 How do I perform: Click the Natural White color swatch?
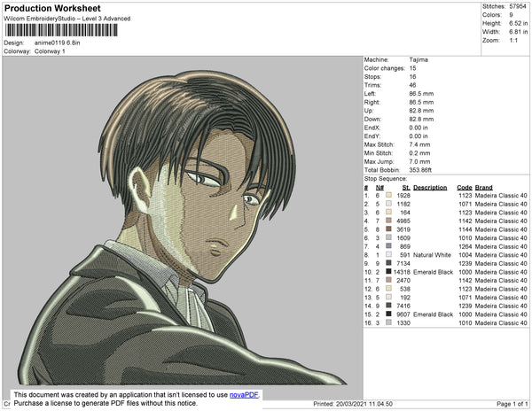388,254
